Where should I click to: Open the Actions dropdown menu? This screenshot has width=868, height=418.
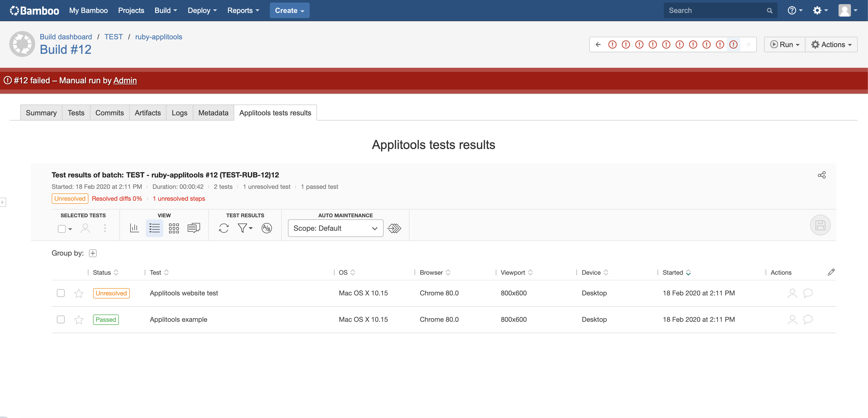(x=831, y=44)
